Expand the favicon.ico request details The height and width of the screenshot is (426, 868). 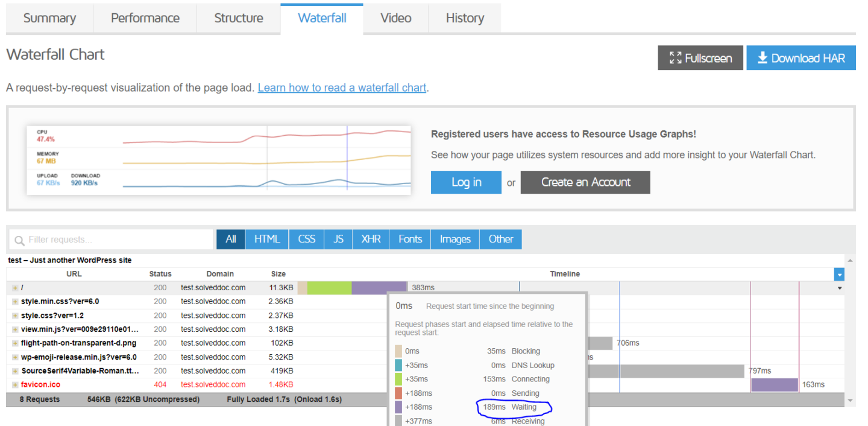[x=13, y=384]
